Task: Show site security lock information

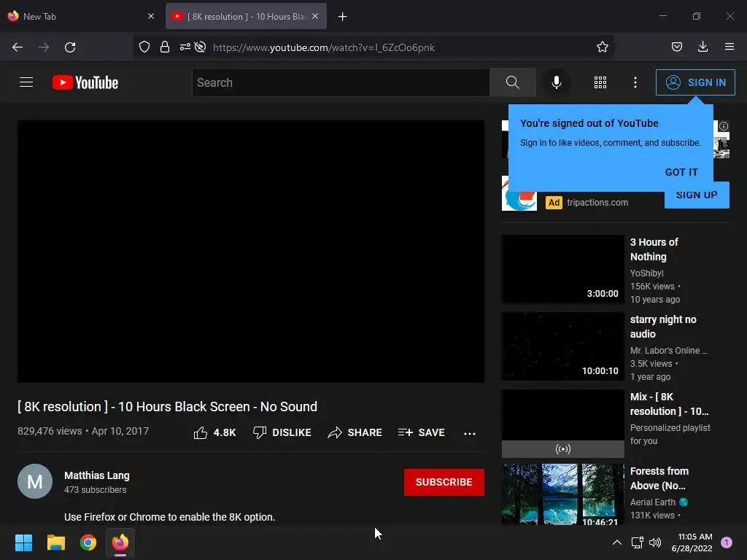Action: tap(165, 47)
